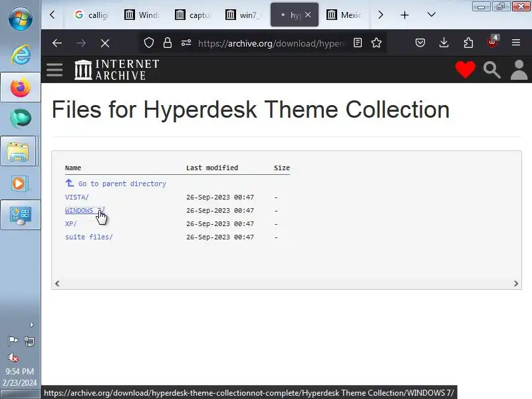
Task: Open the VISTA/ folder link
Action: coord(77,197)
